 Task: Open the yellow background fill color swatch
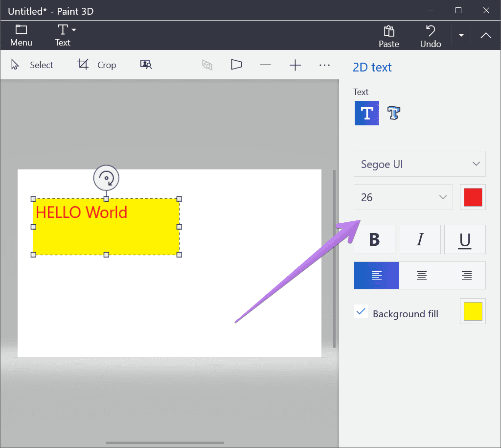(473, 311)
